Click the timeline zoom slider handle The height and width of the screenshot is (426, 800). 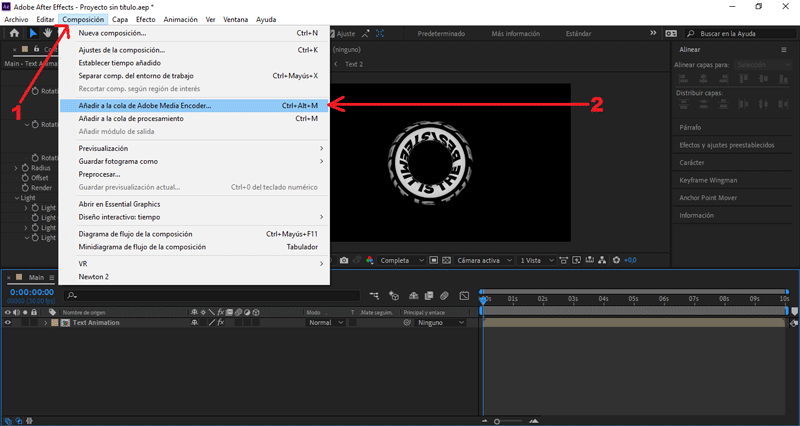(x=497, y=421)
